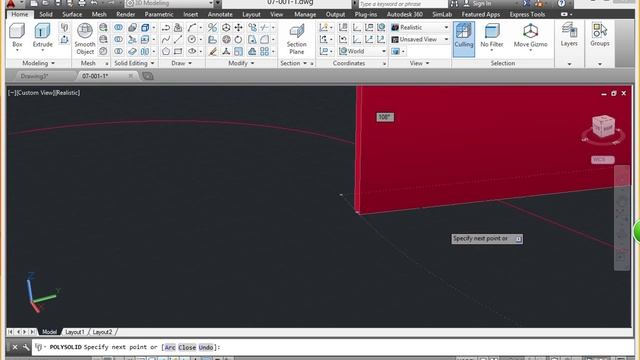This screenshot has width=640, height=360.
Task: Switch to the Layout2 tab
Action: click(102, 332)
